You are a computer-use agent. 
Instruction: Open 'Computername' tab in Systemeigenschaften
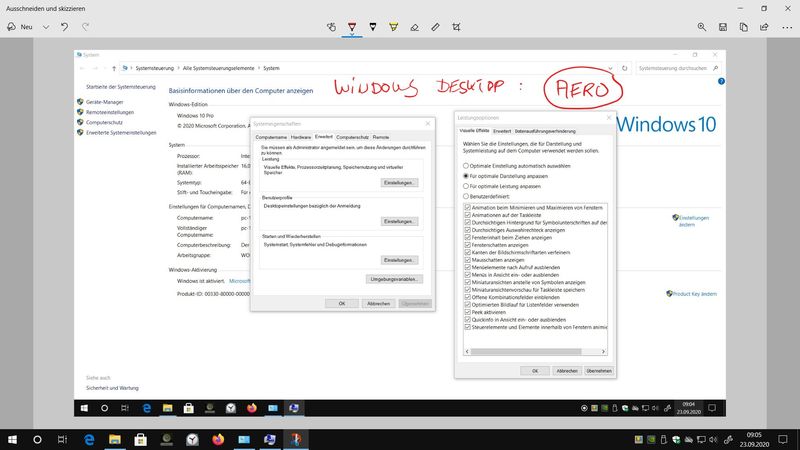(271, 137)
